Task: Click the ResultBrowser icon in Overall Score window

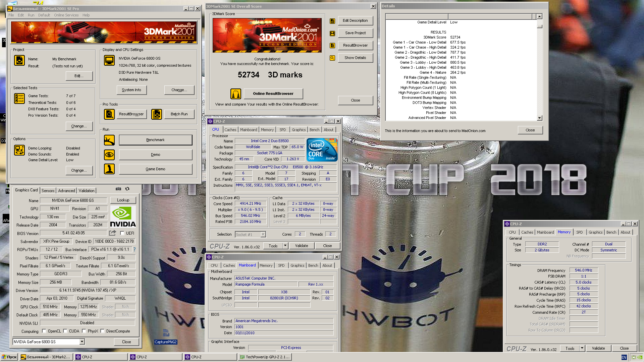Action: tap(332, 46)
